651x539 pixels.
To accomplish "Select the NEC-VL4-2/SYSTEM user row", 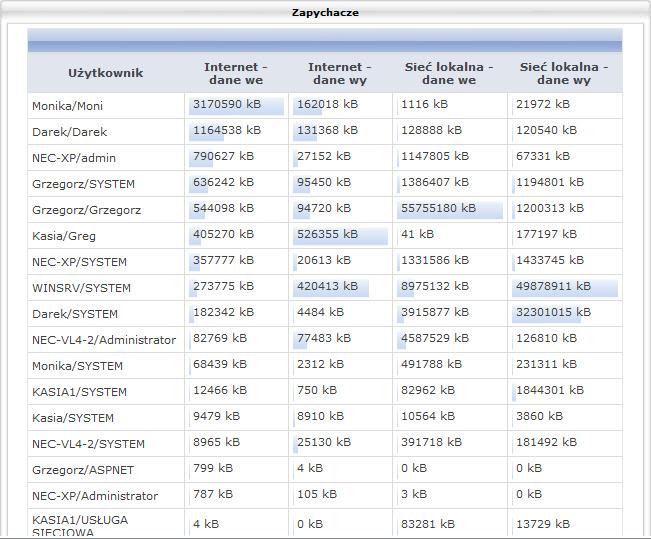I will click(325, 444).
